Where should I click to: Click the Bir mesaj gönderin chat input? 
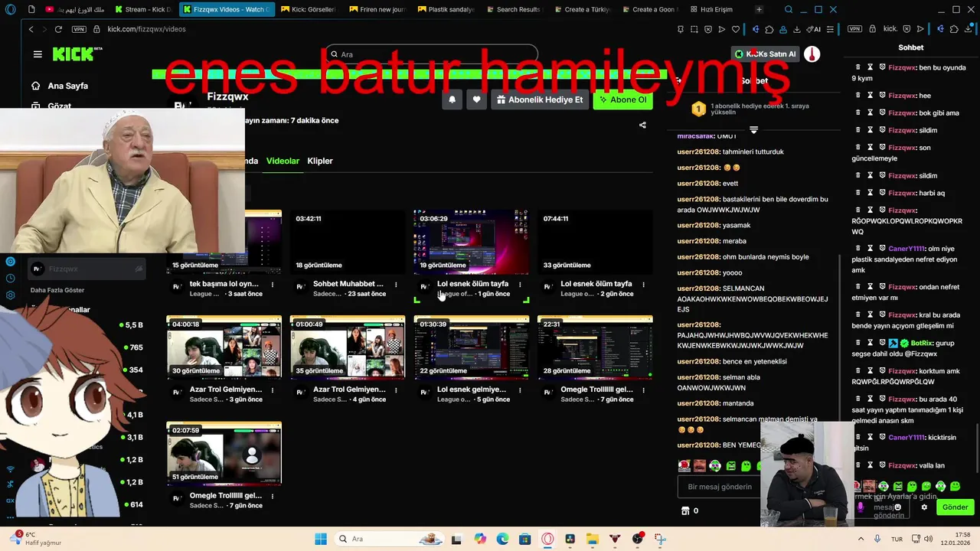click(718, 487)
